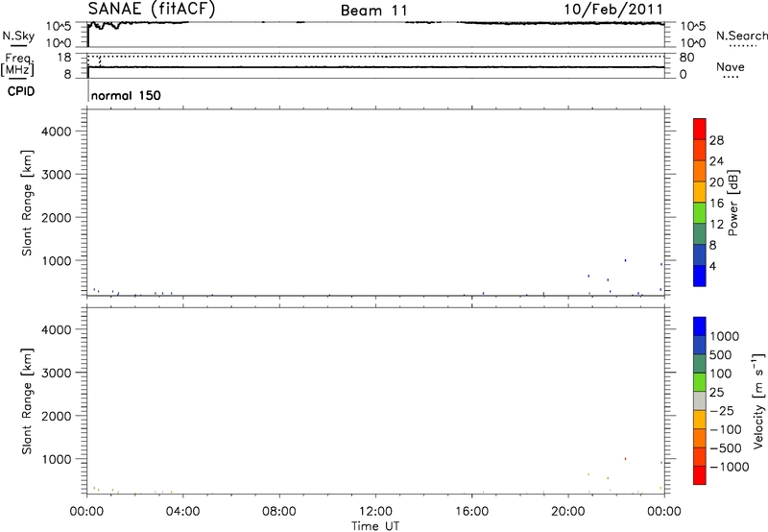Image resolution: width=768 pixels, height=532 pixels.
Task: Click the Nave legend label
Action: pyautogui.click(x=730, y=66)
